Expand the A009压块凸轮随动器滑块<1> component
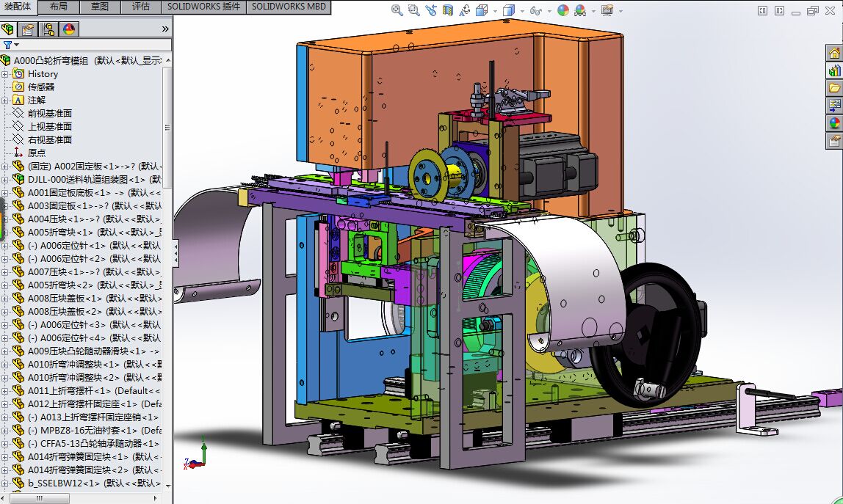 click(5, 351)
